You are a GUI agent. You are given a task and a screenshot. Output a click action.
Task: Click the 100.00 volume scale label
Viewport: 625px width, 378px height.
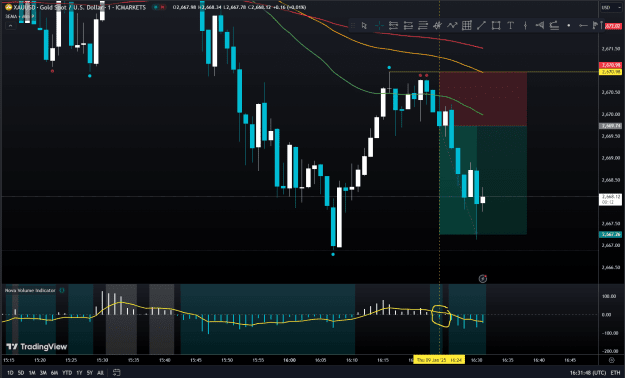(x=609, y=296)
